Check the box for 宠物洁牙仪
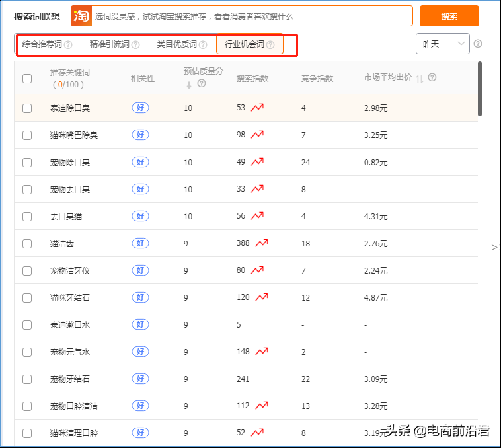The height and width of the screenshot is (448, 501). (27, 271)
